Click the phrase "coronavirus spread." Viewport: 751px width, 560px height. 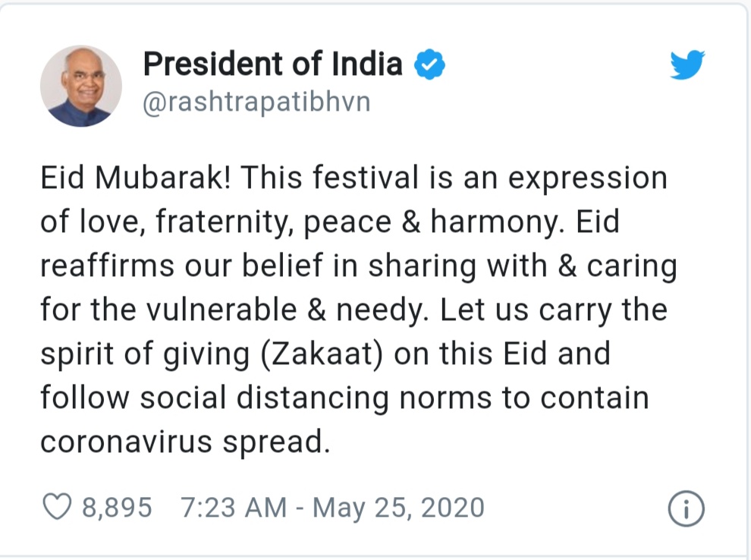coord(185,442)
